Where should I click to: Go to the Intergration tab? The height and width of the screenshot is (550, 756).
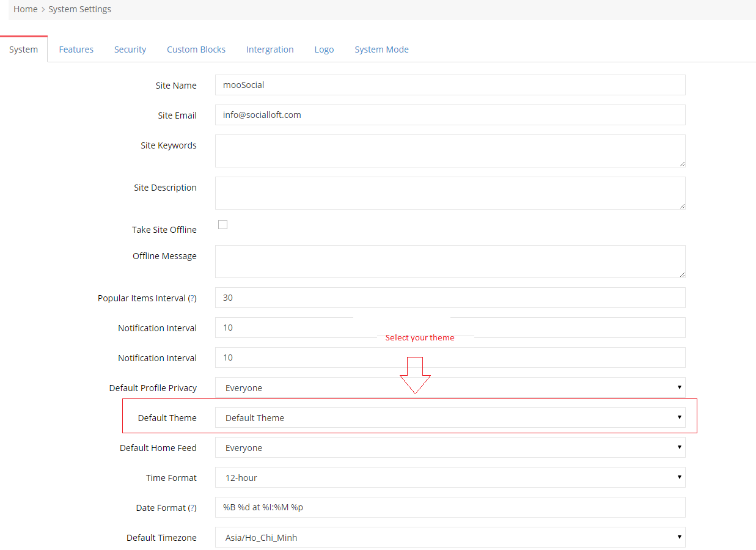coord(270,50)
